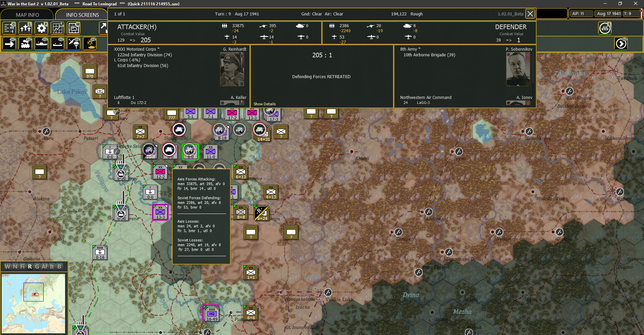Select the 0-16 XXX headquarters counter
This screenshot has width=644, height=335.
coord(100,253)
